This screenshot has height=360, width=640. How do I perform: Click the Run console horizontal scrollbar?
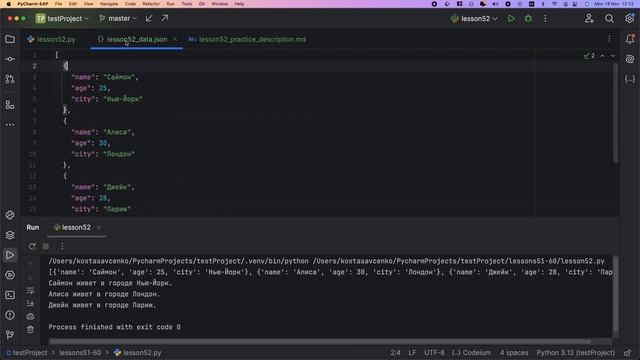320,342
